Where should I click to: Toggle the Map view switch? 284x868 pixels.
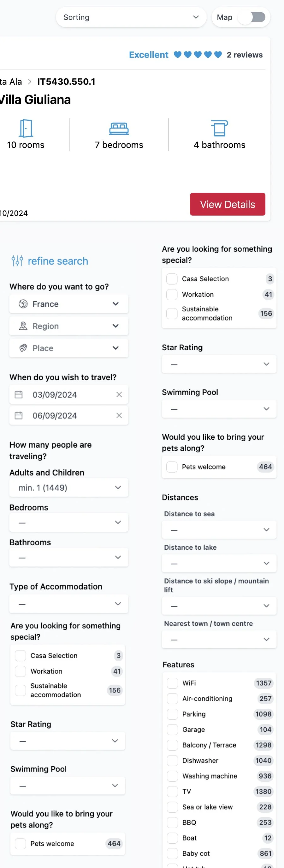(x=251, y=17)
